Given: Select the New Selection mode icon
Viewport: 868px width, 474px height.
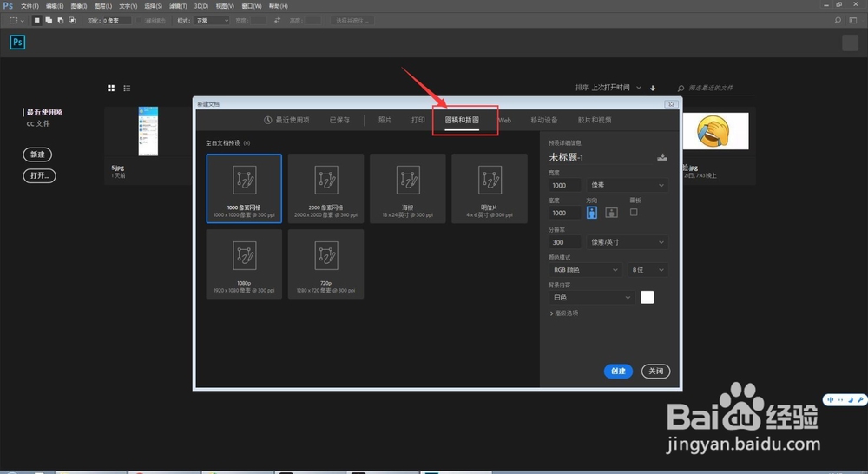Looking at the screenshot, I should (36, 21).
